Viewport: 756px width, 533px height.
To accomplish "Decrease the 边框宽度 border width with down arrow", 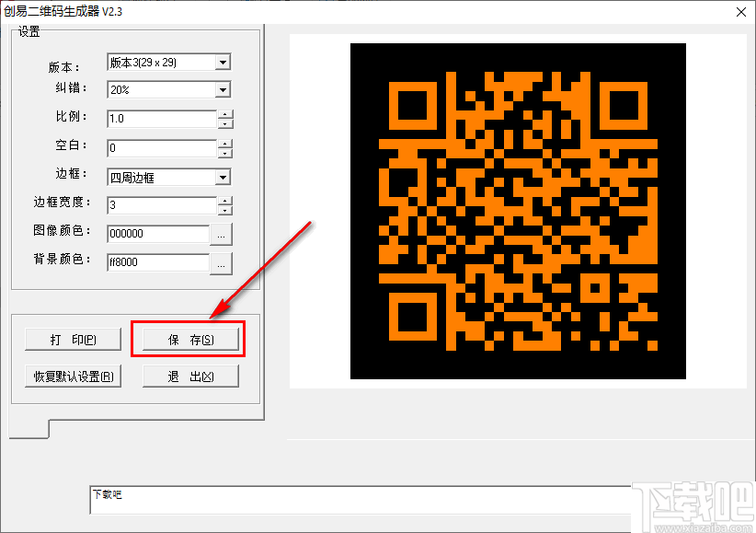I will [225, 210].
